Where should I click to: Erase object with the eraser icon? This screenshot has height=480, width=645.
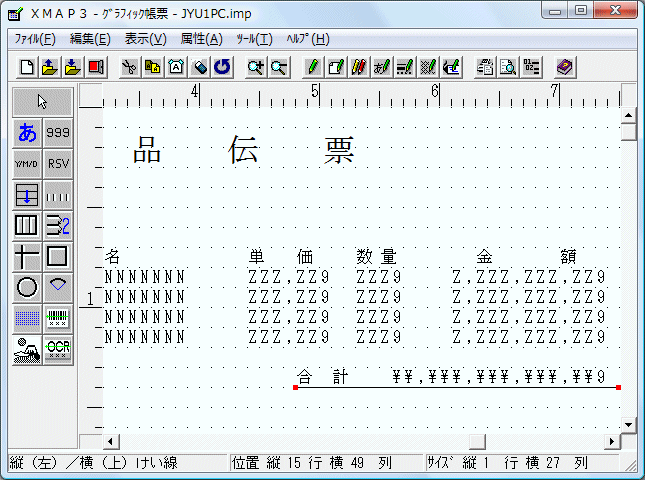coord(199,67)
